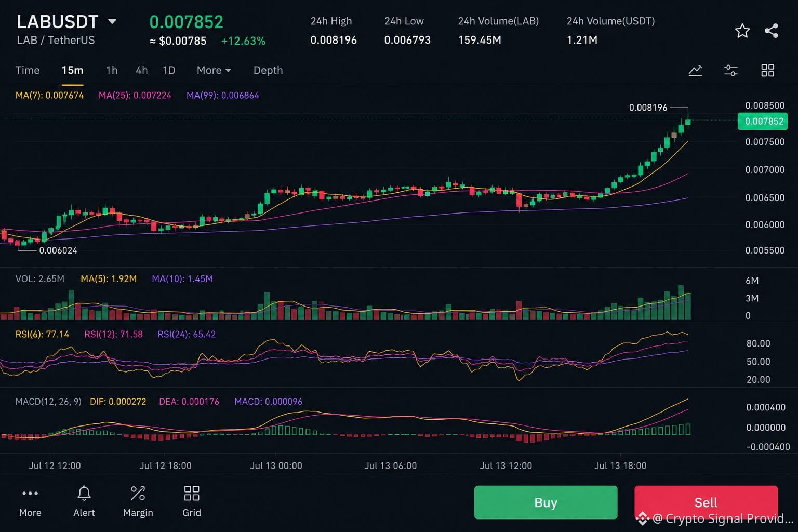
Task: Click the MA(25): 0.007224 label
Action: [x=135, y=96]
